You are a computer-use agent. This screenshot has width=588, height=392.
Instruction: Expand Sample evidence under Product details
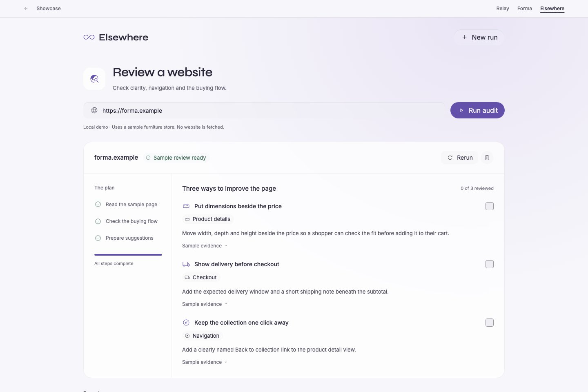(x=205, y=246)
